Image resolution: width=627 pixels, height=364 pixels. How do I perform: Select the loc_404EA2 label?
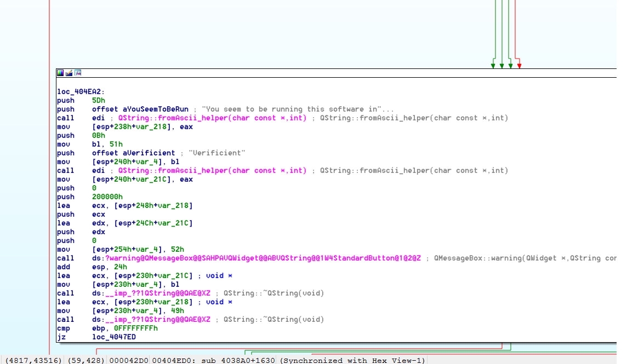pos(81,92)
